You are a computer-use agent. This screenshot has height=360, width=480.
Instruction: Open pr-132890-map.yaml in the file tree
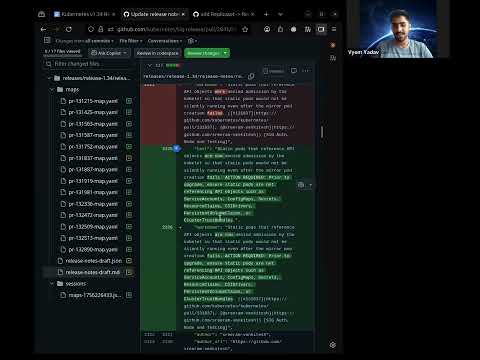click(93, 249)
